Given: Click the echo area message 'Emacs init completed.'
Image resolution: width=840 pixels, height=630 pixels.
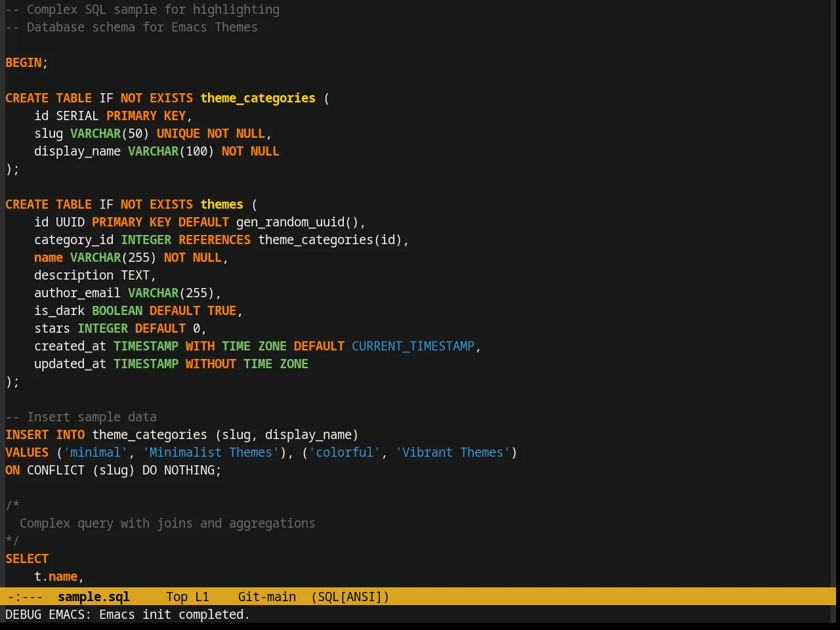Looking at the screenshot, I should [175, 614].
